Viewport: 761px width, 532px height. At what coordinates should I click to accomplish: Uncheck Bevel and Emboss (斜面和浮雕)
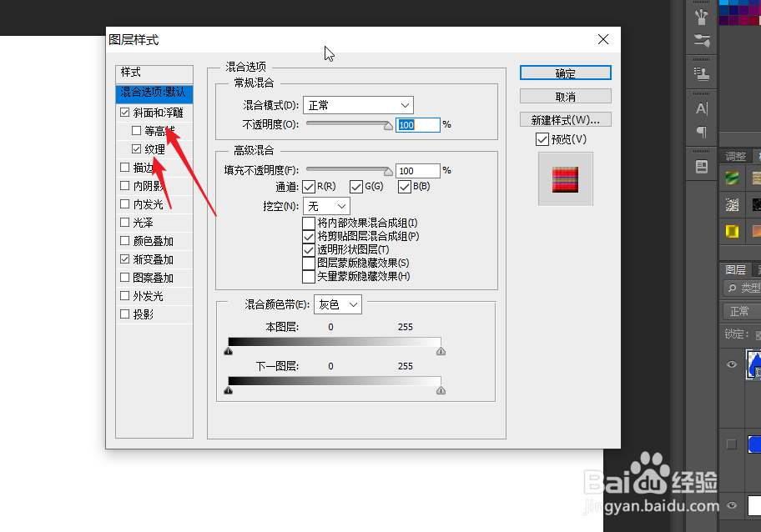[x=124, y=113]
